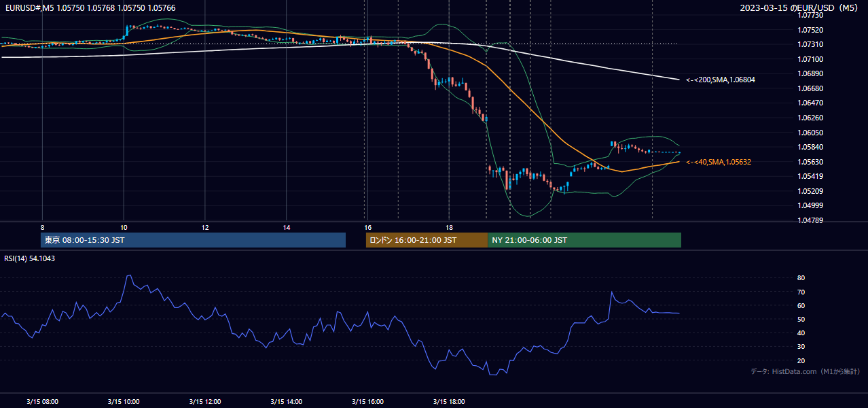Click the 3/15 16:00 date label
Screen dimensions: 868x408
pos(367,401)
